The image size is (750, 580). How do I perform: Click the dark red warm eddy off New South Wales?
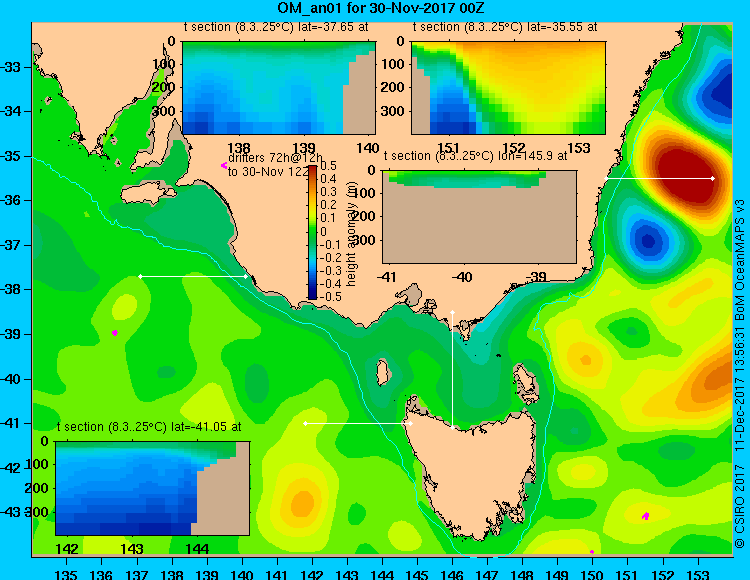(x=685, y=175)
